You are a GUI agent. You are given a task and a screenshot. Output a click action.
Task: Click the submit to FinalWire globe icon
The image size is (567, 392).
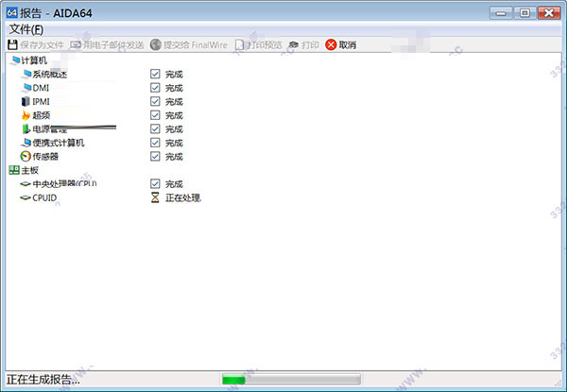tap(156, 44)
